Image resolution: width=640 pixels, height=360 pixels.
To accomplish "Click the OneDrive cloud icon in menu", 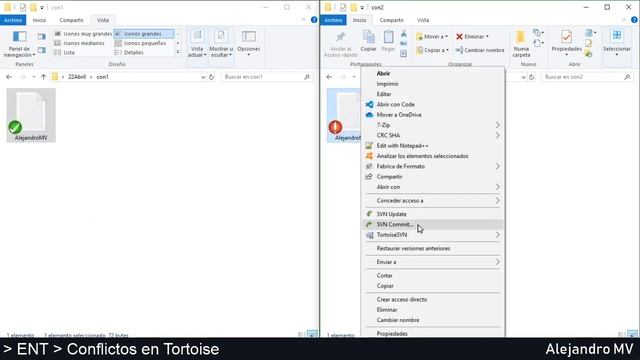I will pyautogui.click(x=369, y=115).
